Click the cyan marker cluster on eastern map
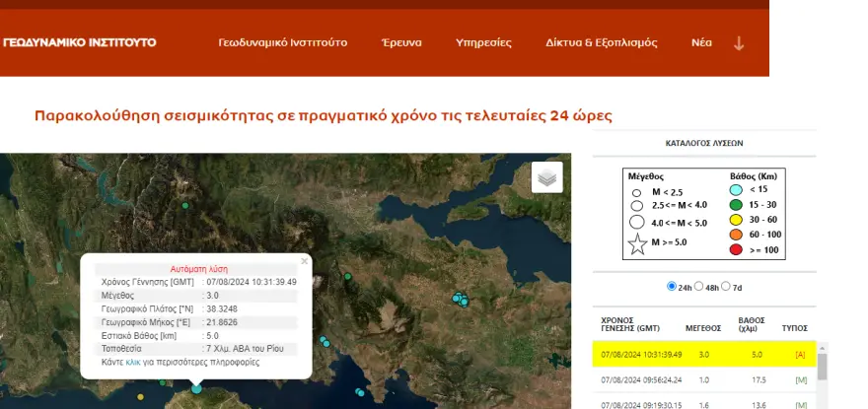The height and width of the screenshot is (409, 868). pos(461,300)
